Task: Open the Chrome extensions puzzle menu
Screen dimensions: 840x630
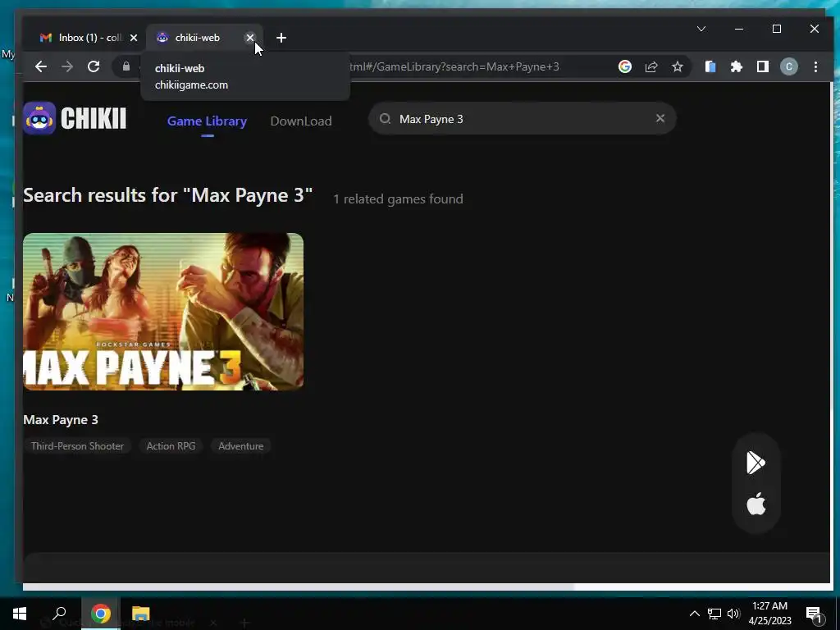Action: coord(737,66)
